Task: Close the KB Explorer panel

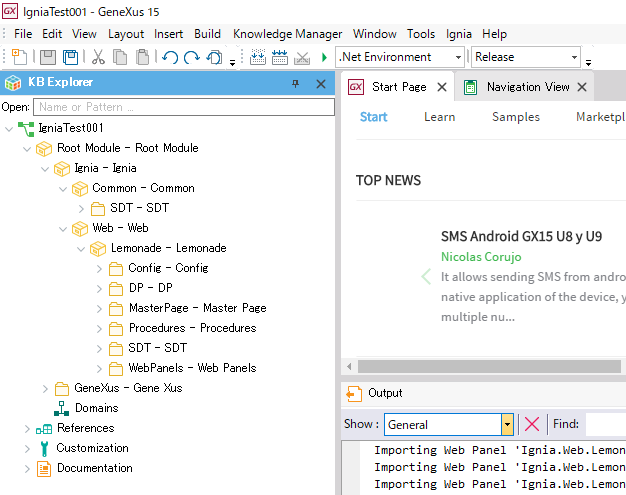Action: pyautogui.click(x=321, y=84)
